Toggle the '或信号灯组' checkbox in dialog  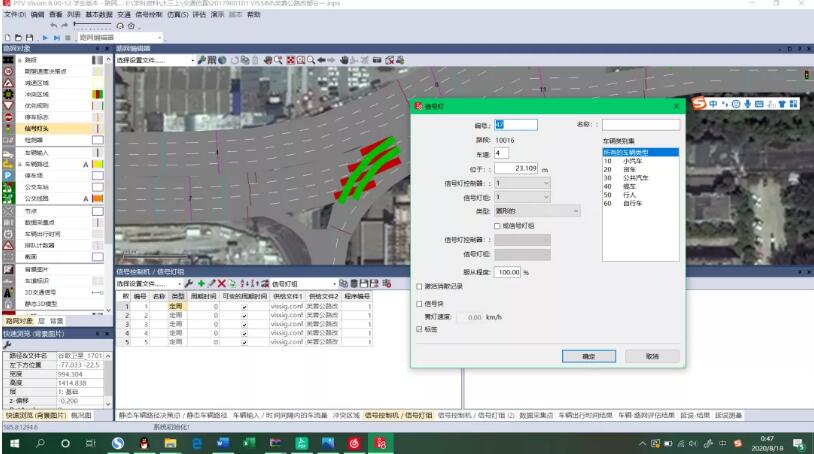[x=497, y=226]
